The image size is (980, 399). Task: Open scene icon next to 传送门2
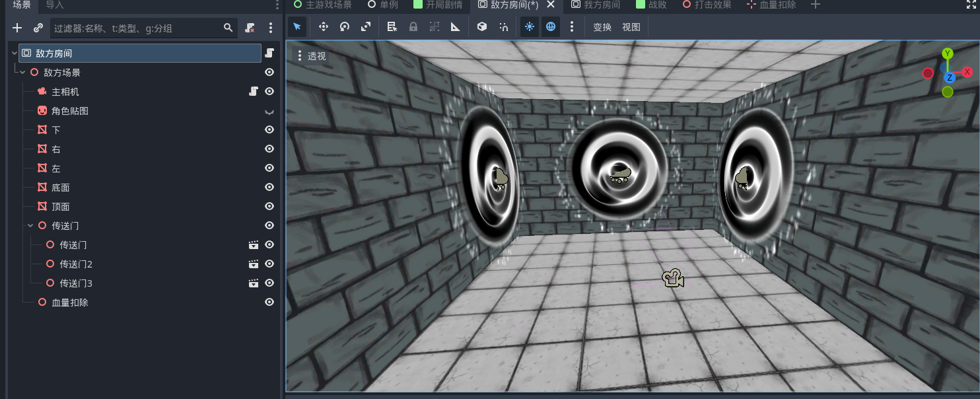click(253, 264)
